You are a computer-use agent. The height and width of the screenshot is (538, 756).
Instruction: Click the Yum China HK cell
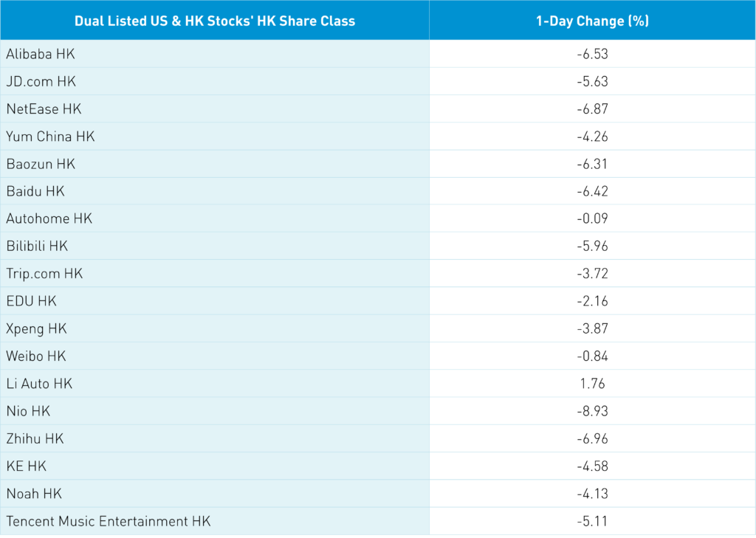(50, 137)
